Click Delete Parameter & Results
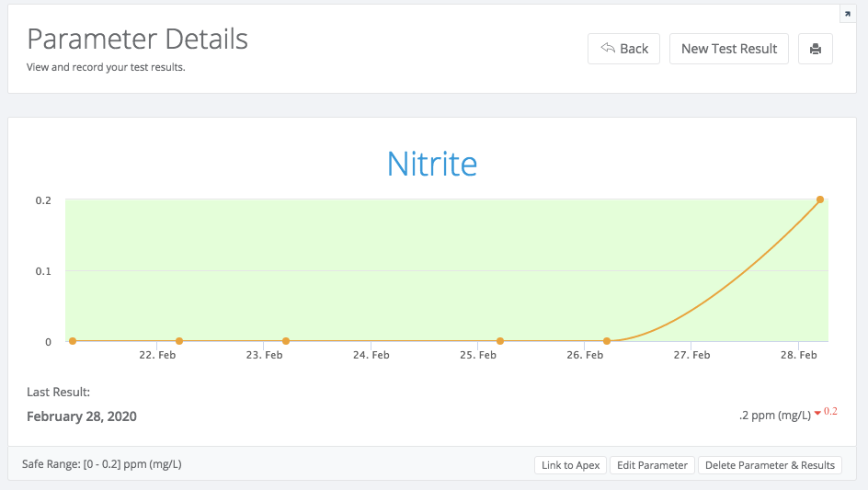The image size is (868, 490). coord(770,465)
